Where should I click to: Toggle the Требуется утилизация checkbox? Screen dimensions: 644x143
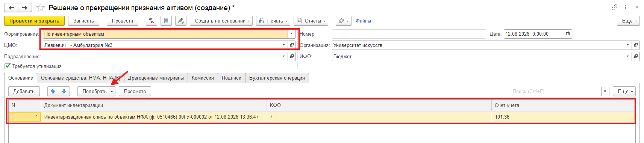pyautogui.click(x=8, y=66)
